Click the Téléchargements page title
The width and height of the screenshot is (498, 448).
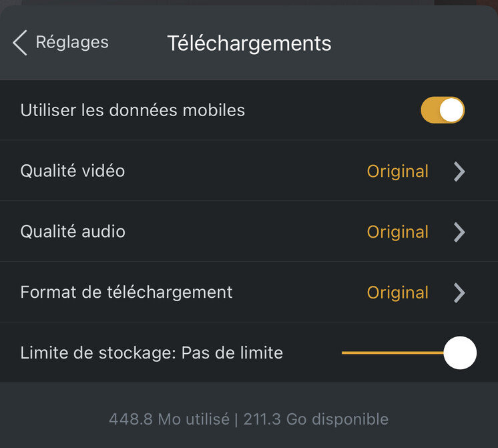pos(249,43)
